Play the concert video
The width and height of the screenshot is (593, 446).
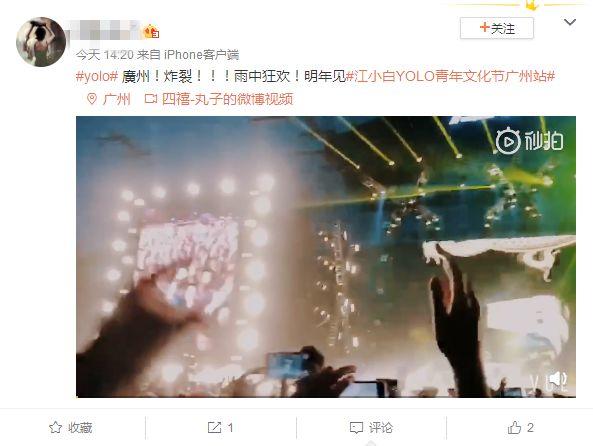point(326,257)
